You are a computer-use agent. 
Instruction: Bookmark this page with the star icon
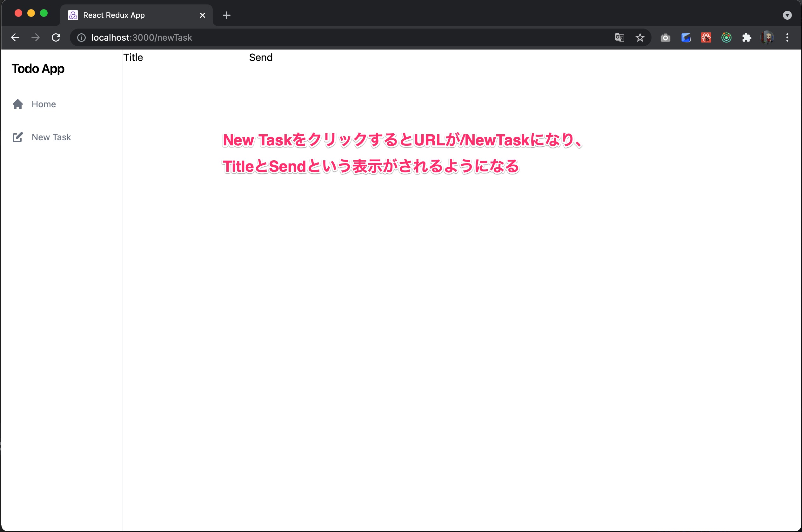[x=640, y=38]
